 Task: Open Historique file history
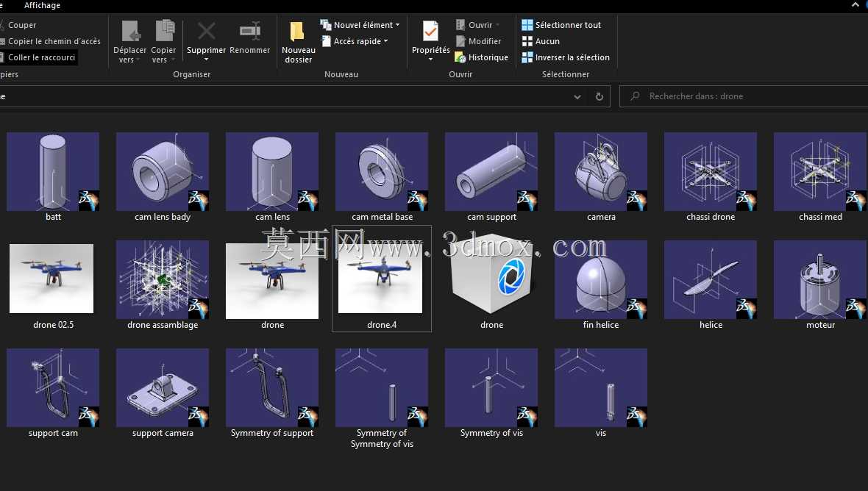[x=482, y=57]
